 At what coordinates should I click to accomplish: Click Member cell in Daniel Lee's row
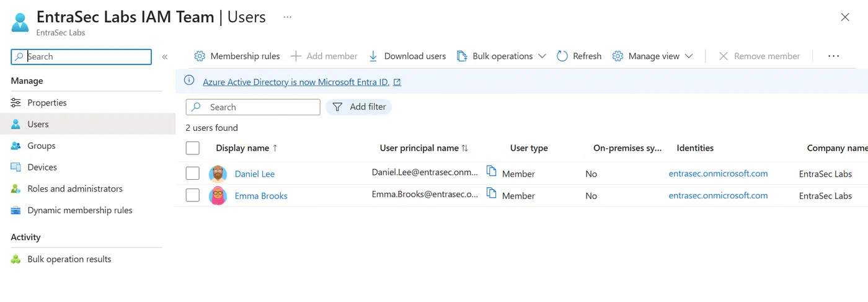click(x=518, y=174)
